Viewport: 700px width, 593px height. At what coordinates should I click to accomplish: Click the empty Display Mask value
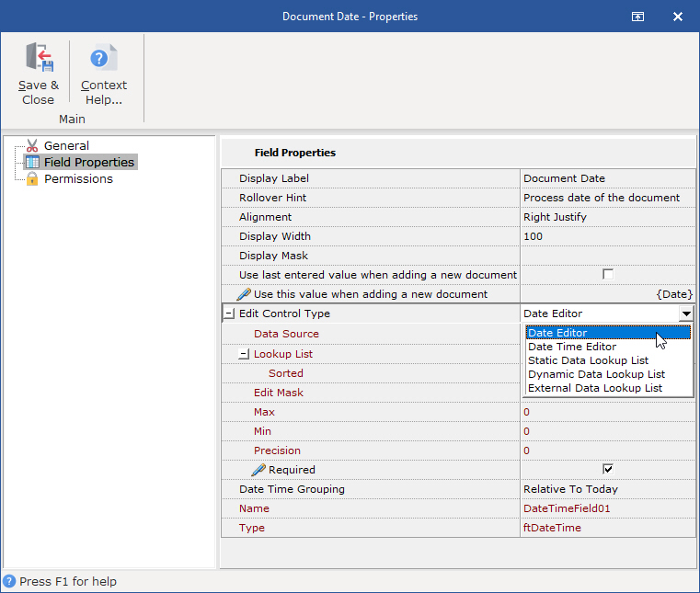tap(608, 256)
